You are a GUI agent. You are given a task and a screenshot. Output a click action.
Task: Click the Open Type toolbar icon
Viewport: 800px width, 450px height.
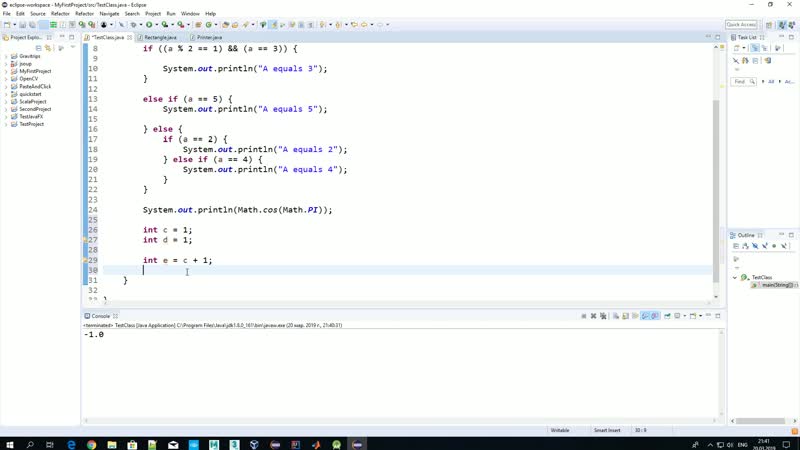[225, 24]
